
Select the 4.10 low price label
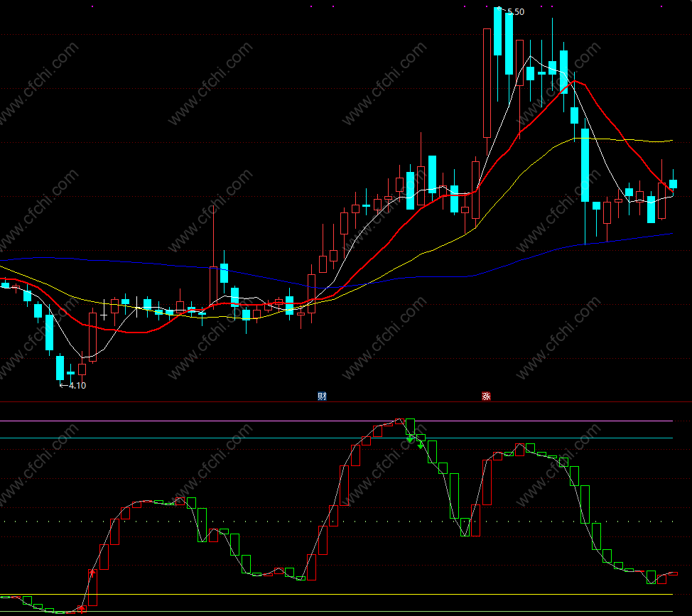tap(77, 385)
